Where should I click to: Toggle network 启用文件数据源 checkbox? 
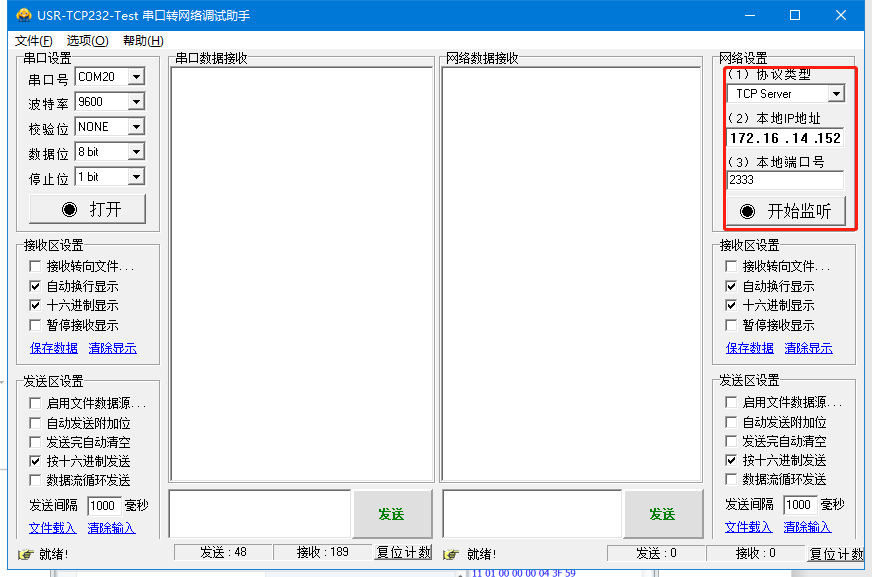pos(731,402)
